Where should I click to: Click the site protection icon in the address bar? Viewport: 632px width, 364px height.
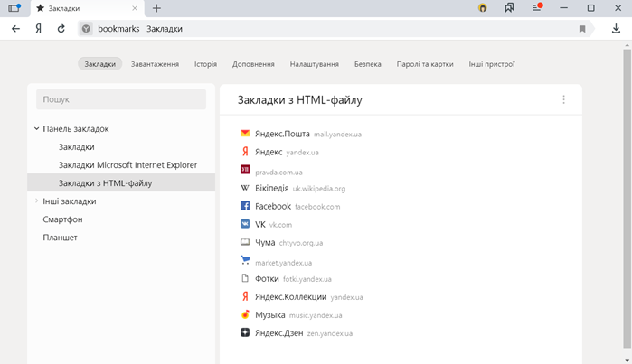coord(86,29)
